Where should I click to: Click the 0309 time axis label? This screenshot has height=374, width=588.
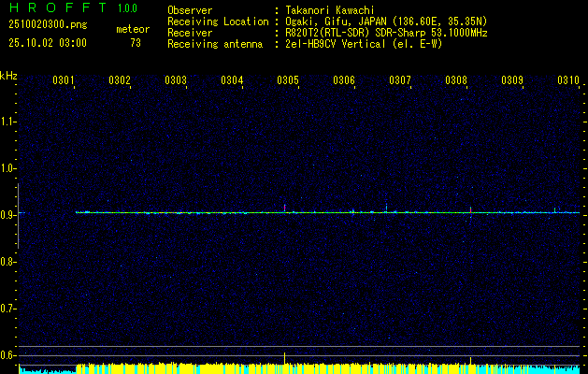tap(512, 80)
